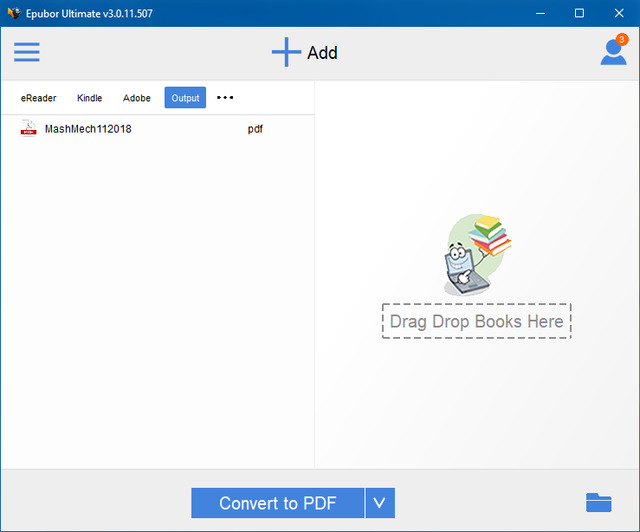Click the PDF file icon beside MashMech112018
The width and height of the screenshot is (640, 532).
pyautogui.click(x=29, y=129)
